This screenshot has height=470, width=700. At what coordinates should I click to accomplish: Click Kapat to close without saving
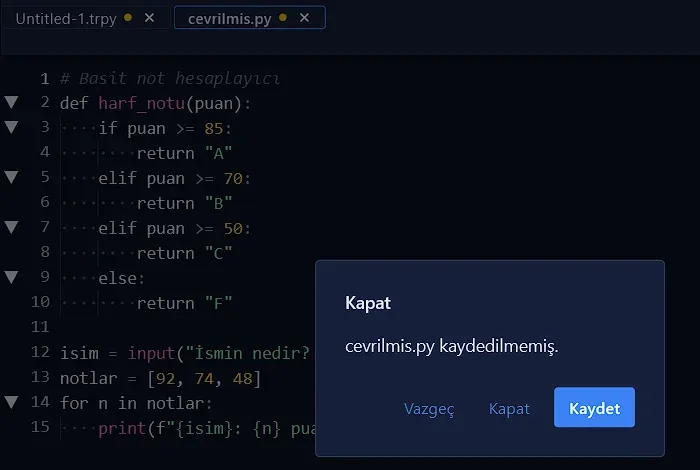tap(509, 408)
